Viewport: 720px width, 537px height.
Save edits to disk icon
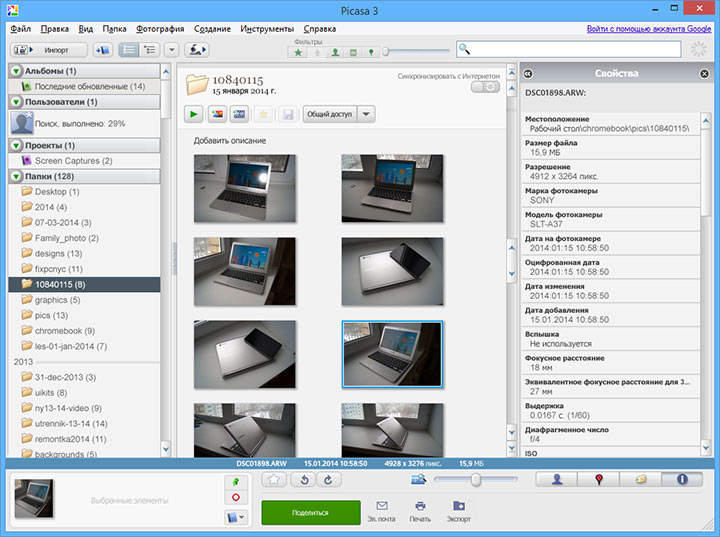point(288,114)
